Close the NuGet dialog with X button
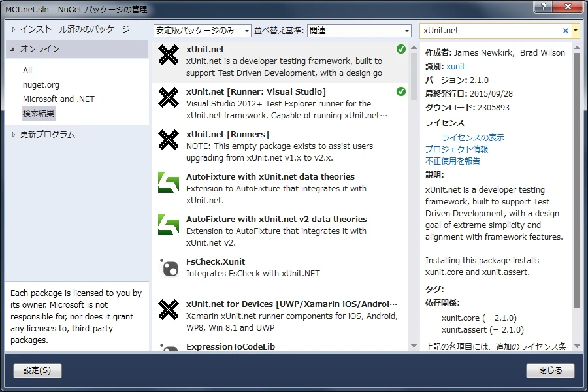588x392 pixels. coord(568,7)
